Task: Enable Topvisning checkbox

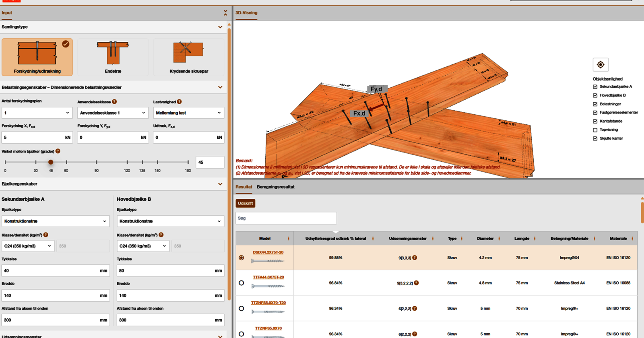Action: coord(595,130)
